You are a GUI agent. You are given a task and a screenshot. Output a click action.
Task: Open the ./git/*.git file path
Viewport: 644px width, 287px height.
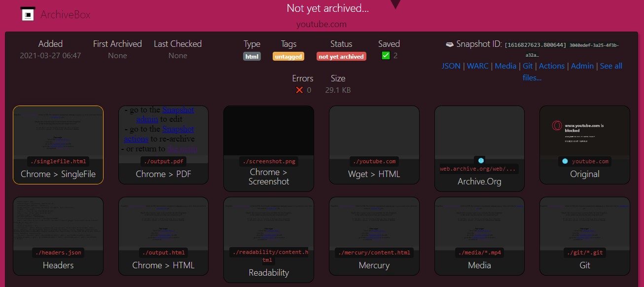point(585,252)
